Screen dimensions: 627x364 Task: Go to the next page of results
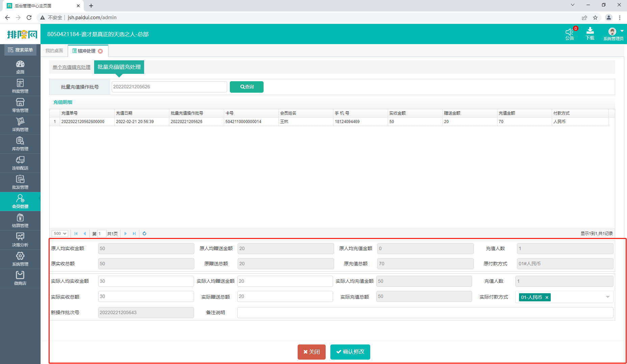[x=126, y=234]
